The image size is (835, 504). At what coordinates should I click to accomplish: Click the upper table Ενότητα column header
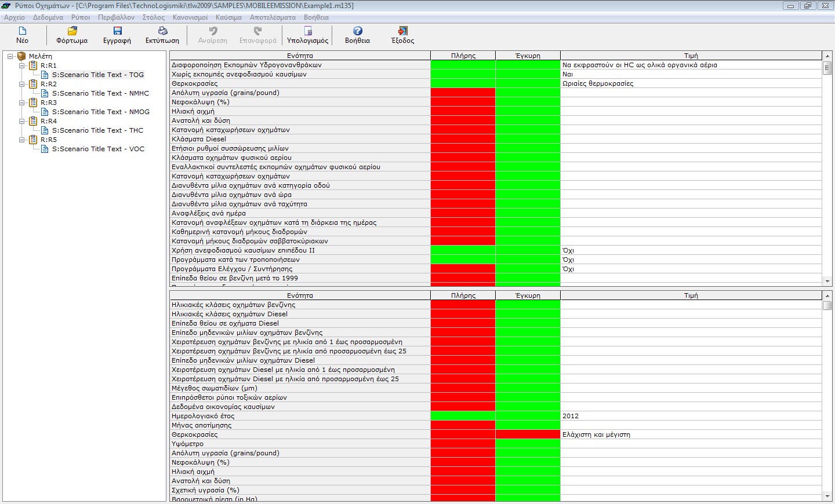300,56
